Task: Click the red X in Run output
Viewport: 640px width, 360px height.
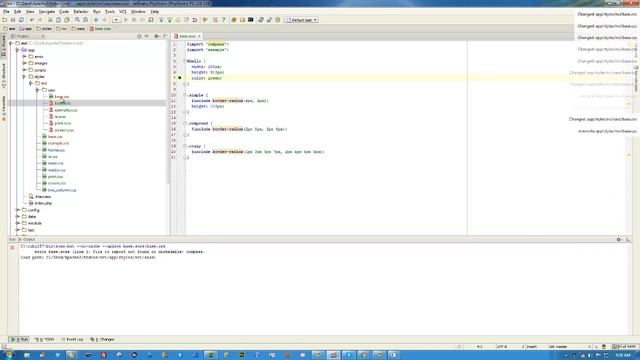Action: tap(12, 248)
